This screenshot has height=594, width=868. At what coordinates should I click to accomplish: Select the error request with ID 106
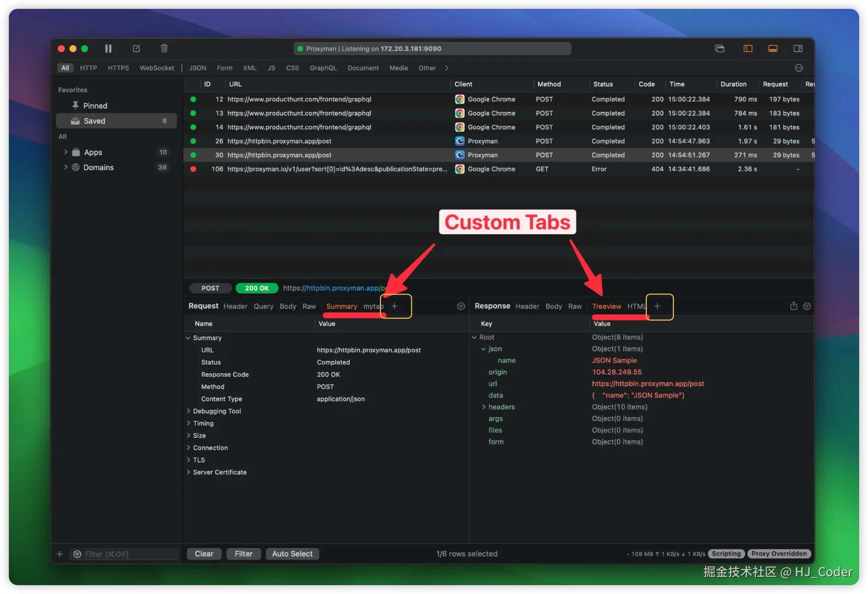pos(499,169)
